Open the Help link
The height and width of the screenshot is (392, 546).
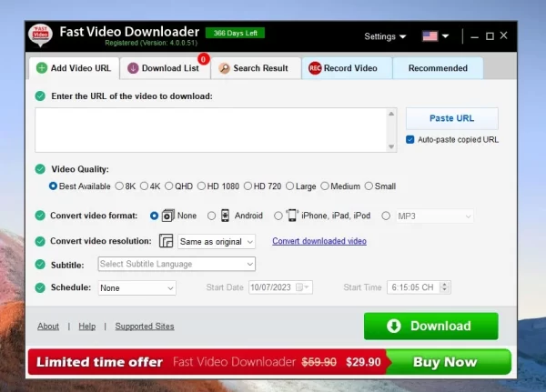87,327
